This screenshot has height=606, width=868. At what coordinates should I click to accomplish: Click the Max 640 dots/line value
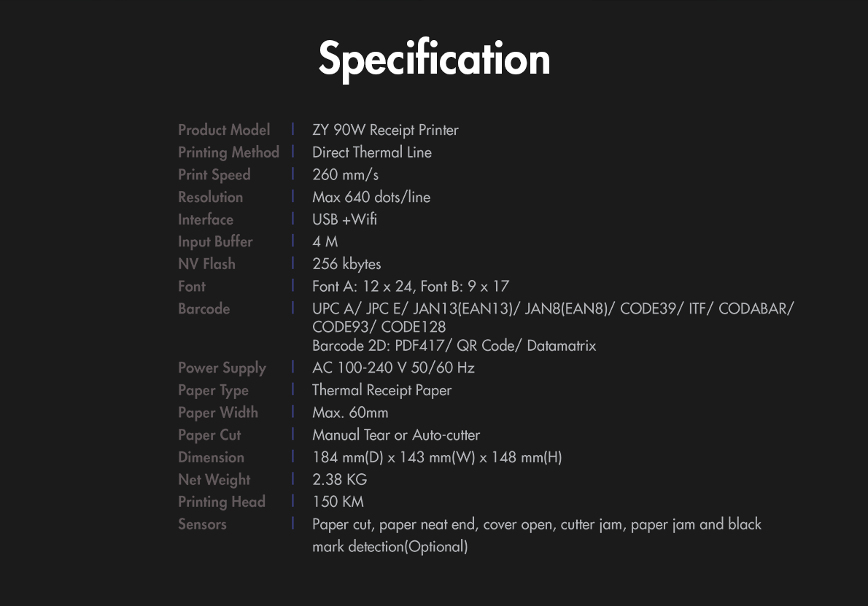371,197
